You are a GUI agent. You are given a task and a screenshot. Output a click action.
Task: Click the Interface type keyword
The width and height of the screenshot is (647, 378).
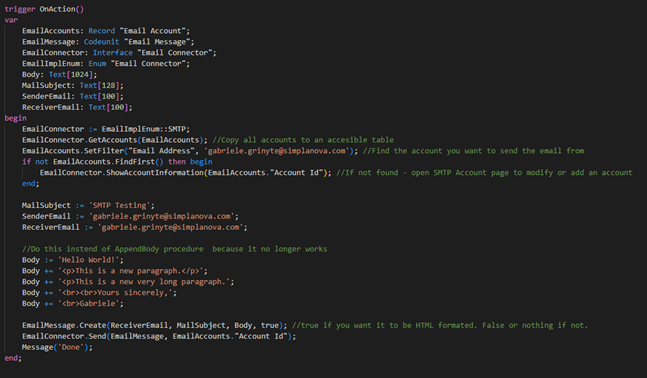pos(113,53)
